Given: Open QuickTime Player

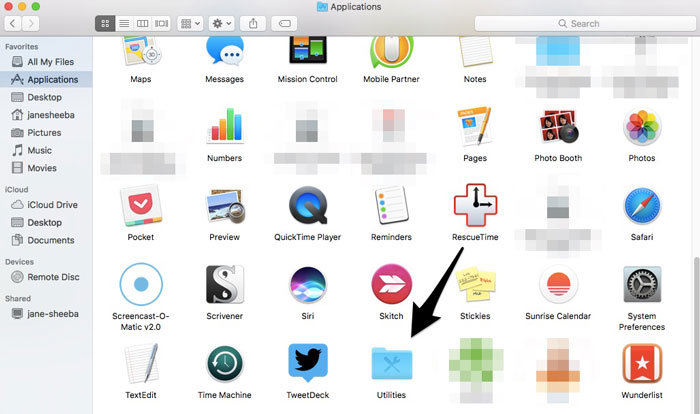Looking at the screenshot, I should click(308, 207).
